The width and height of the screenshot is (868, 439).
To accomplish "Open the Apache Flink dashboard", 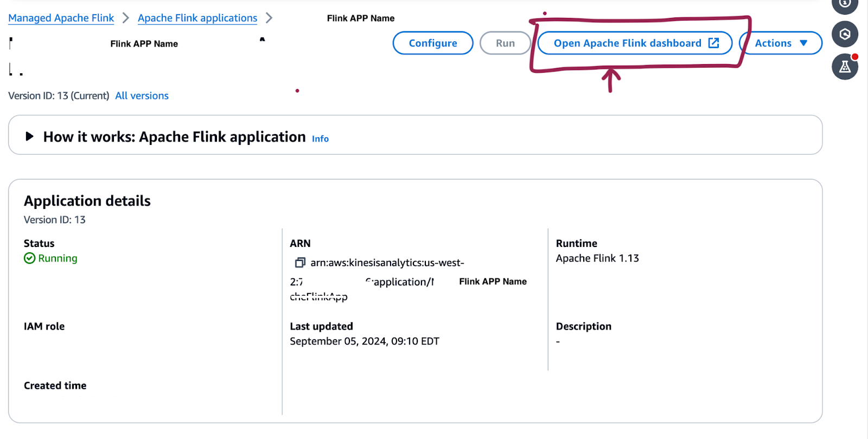I will click(x=635, y=43).
